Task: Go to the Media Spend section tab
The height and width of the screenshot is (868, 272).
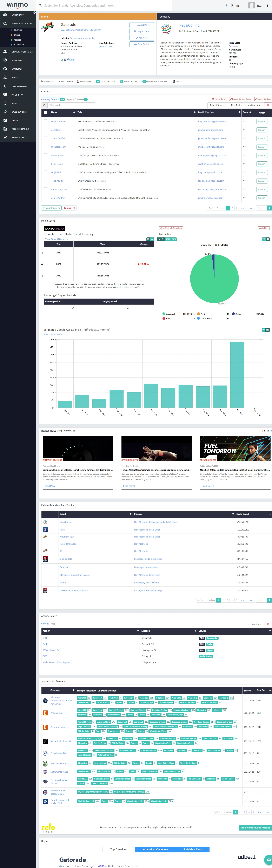Action: click(x=65, y=81)
